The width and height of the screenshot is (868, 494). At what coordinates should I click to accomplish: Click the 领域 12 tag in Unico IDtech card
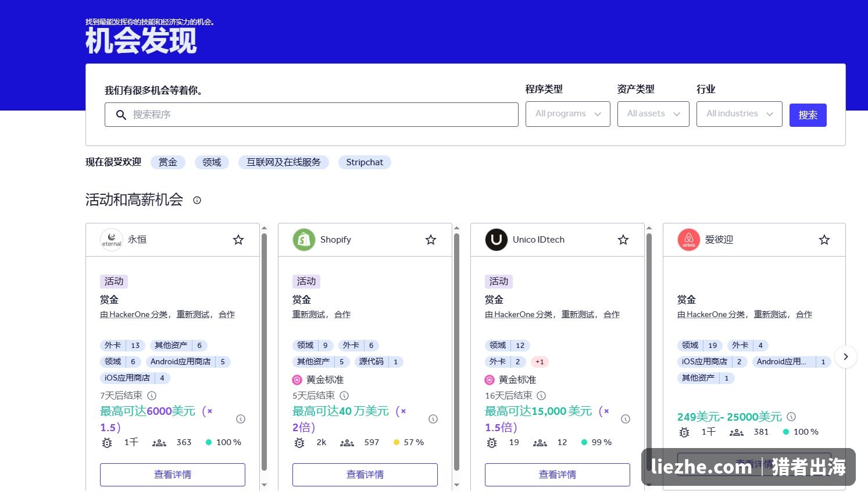pyautogui.click(x=508, y=346)
